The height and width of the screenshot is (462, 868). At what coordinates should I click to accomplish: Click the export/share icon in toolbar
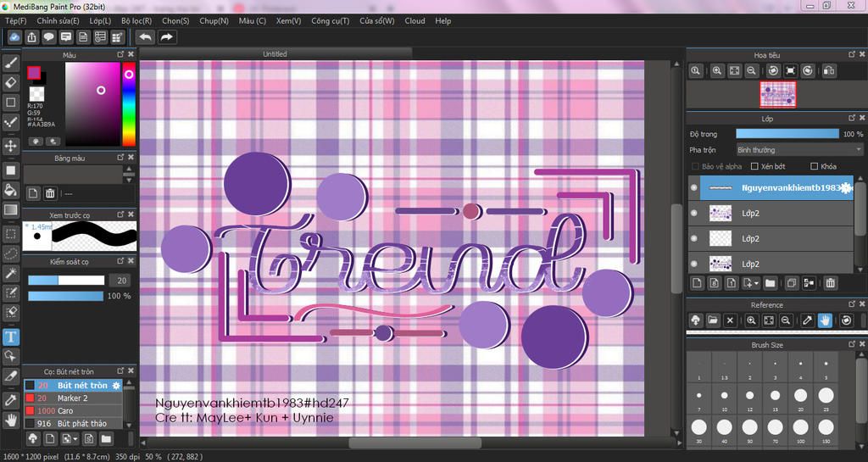click(31, 37)
